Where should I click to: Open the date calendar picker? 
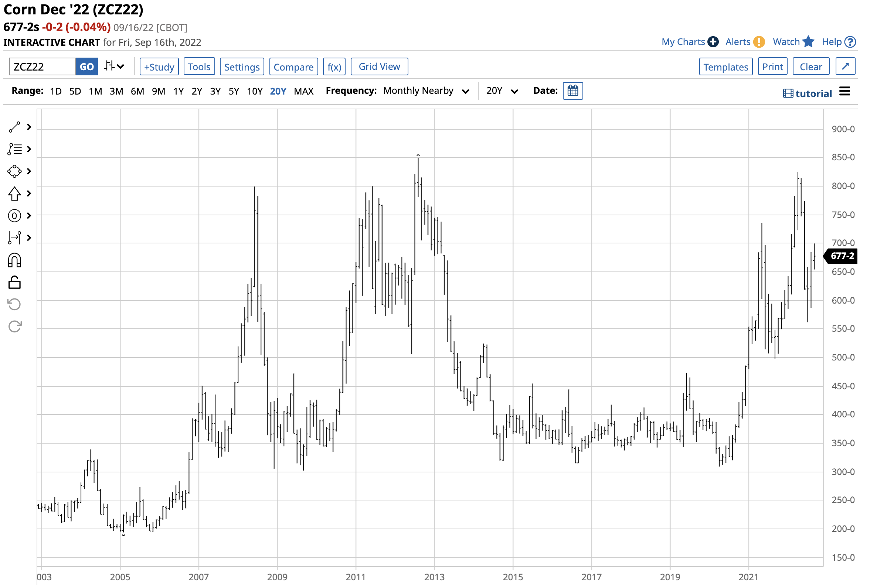coord(572,91)
